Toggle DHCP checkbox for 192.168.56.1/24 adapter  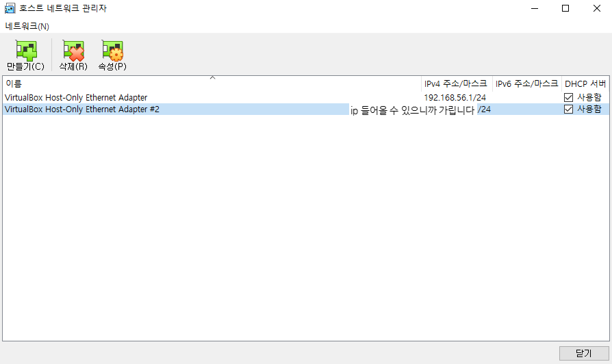tap(568, 98)
